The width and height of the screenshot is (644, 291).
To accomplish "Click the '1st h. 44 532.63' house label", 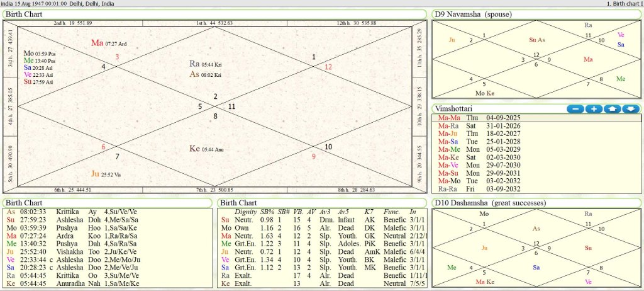I will tap(214, 23).
